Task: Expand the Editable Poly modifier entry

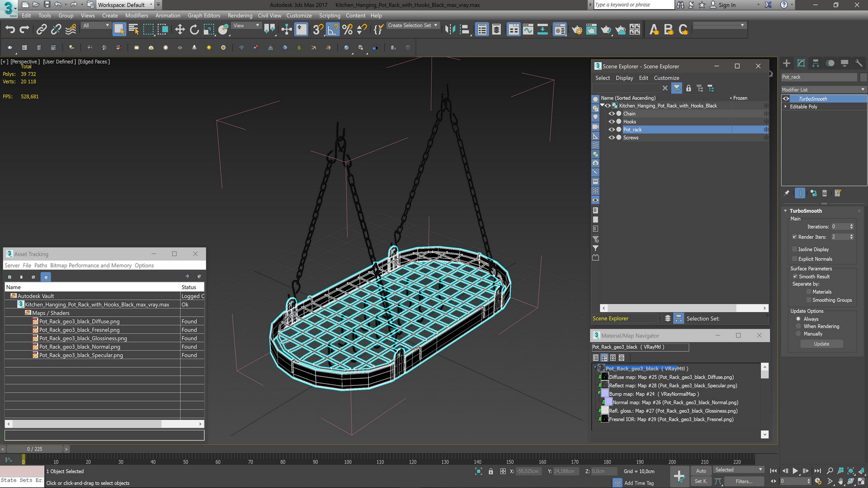Action: pyautogui.click(x=786, y=107)
